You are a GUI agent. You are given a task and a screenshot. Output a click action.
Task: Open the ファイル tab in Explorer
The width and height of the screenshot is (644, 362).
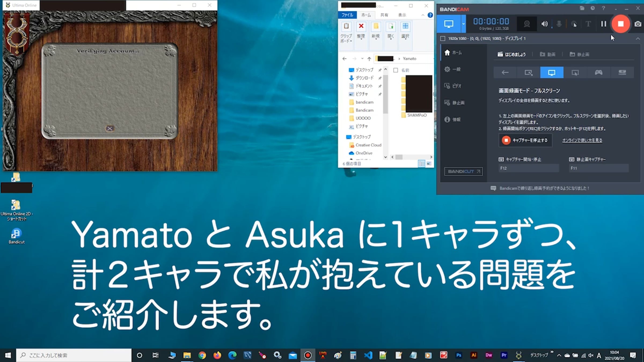click(x=347, y=15)
